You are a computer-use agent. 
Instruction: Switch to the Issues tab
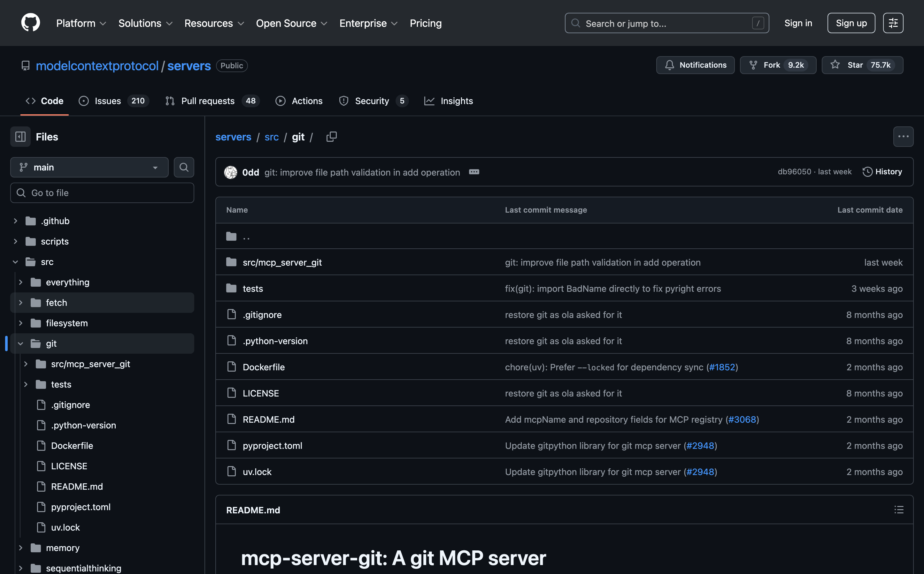(108, 101)
